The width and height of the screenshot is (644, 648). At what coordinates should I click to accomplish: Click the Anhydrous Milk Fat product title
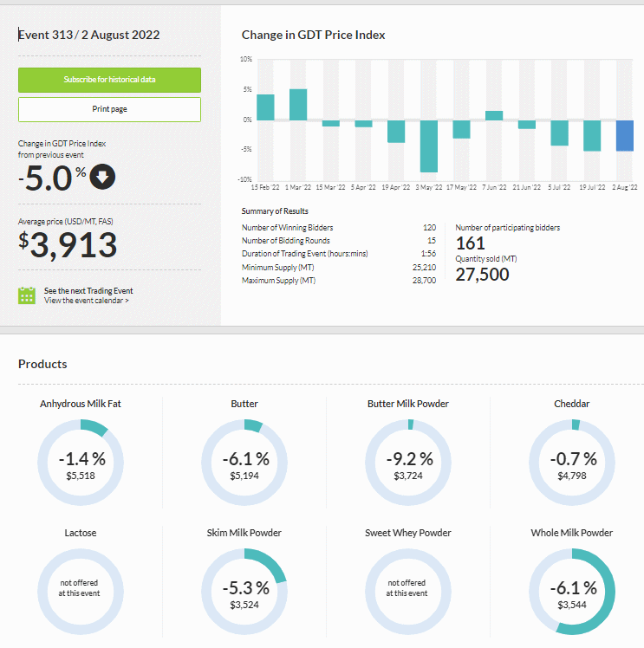pyautogui.click(x=81, y=404)
